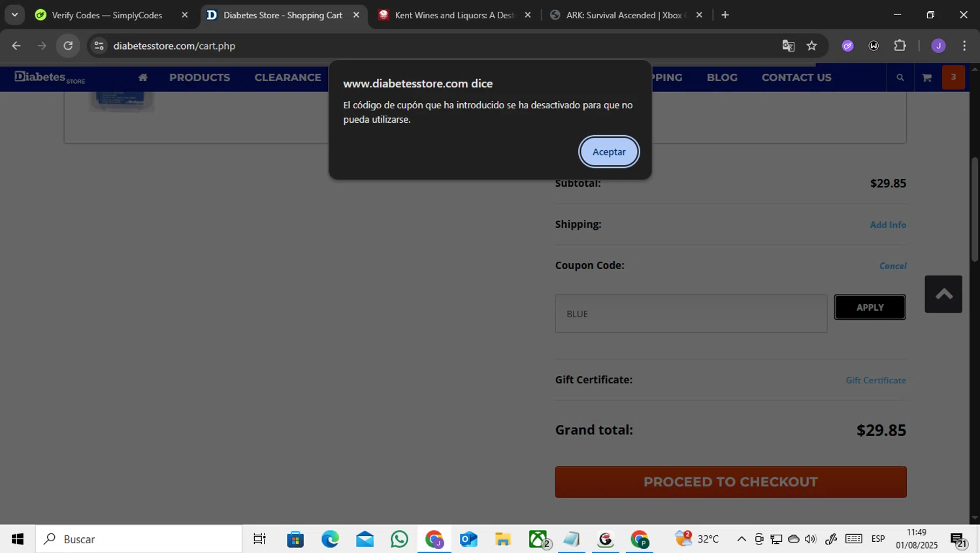Screen dimensions: 980x553
Task: Open the Chrome three-dot menu
Action: click(964, 46)
